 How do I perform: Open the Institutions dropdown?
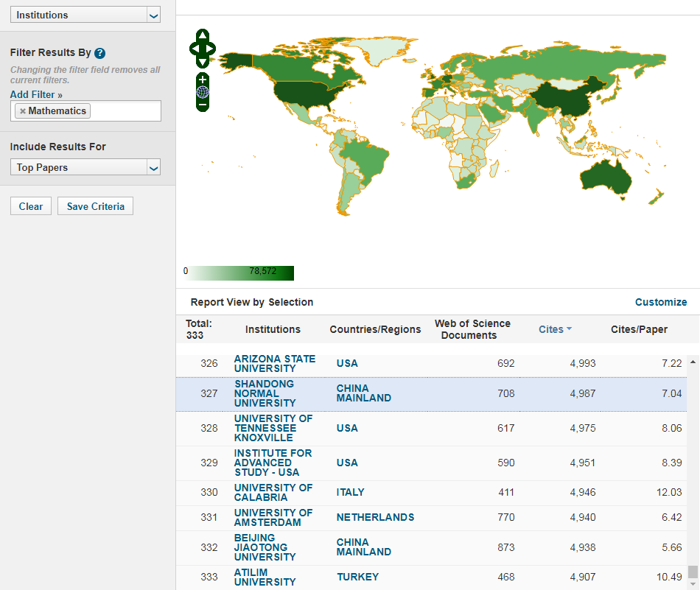(85, 15)
